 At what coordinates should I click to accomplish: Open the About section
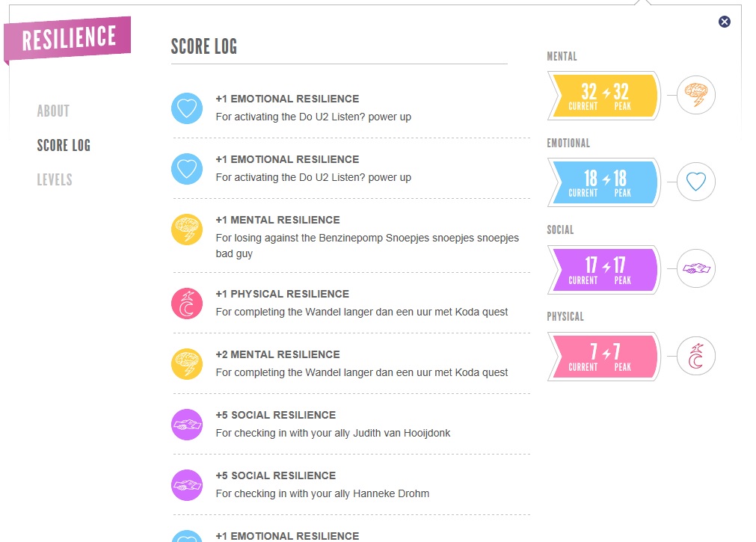53,111
